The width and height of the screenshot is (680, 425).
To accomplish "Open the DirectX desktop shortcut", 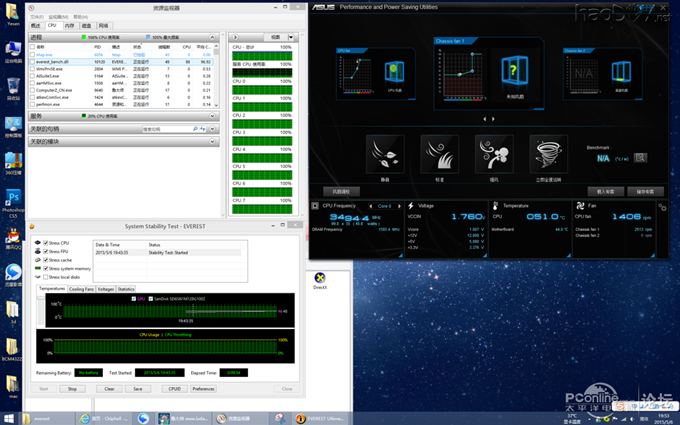I will coord(320,277).
